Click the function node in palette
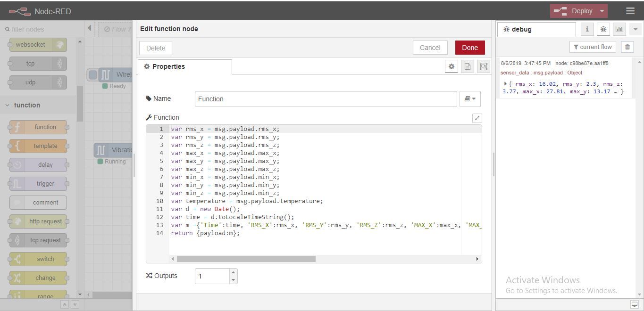644x311 pixels. pos(38,127)
